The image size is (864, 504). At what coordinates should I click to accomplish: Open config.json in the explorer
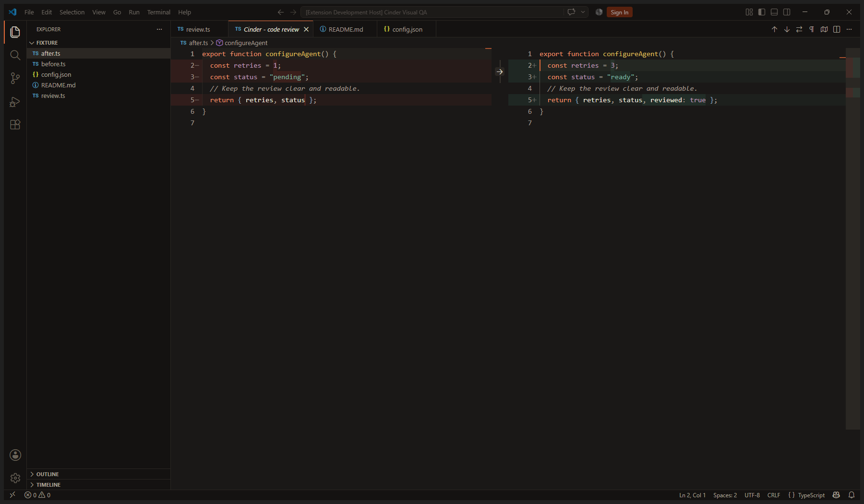[x=98, y=74]
